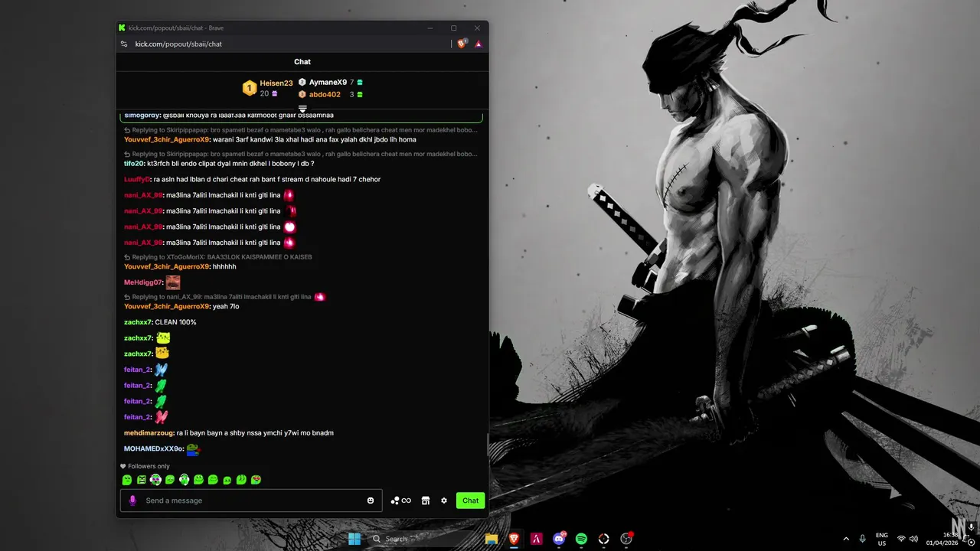Click the chat scrollbar thumb

(x=487, y=444)
